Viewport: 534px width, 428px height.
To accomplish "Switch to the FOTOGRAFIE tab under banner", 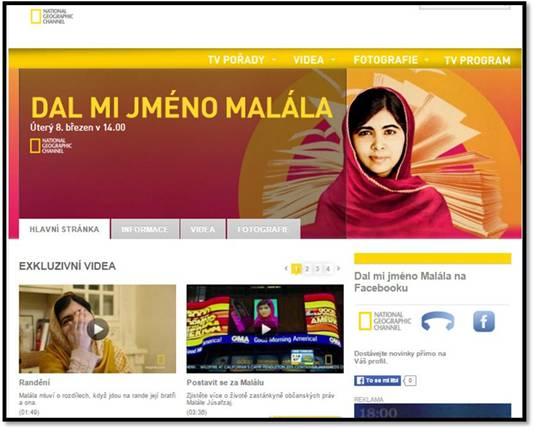I will pyautogui.click(x=263, y=229).
